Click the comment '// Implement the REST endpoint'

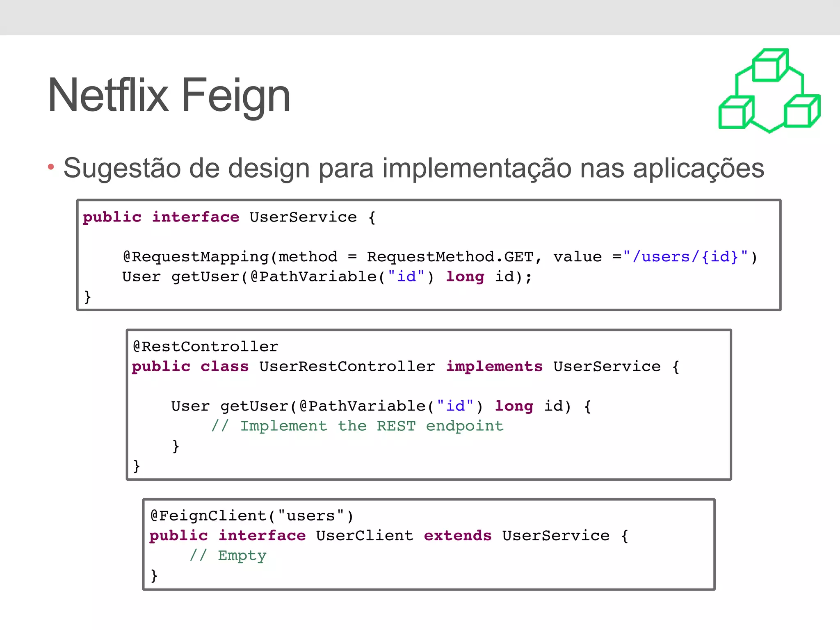click(x=357, y=426)
